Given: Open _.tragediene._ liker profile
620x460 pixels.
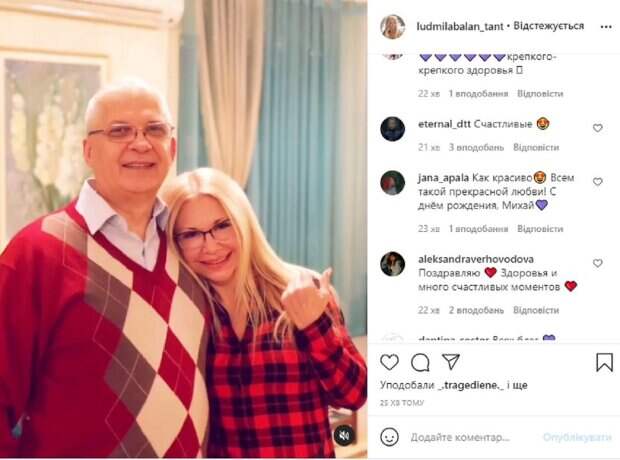Looking at the screenshot, I should pyautogui.click(x=471, y=385).
